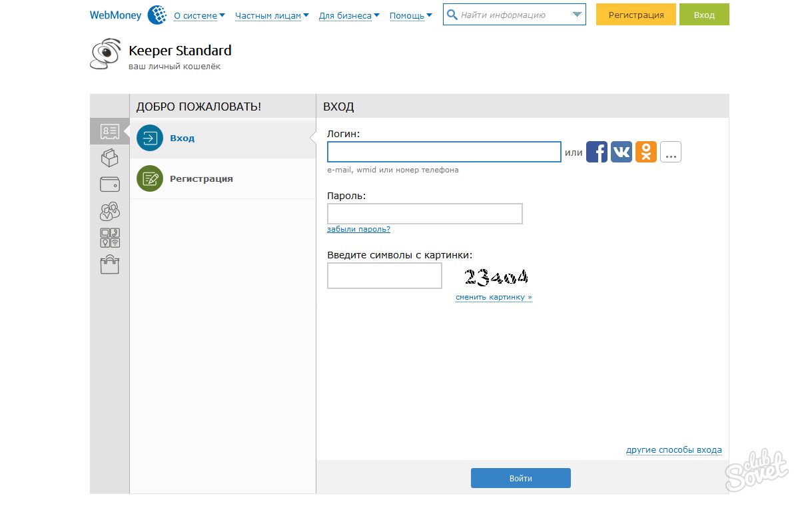
Task: Sign in using the VK icon
Action: tap(621, 152)
